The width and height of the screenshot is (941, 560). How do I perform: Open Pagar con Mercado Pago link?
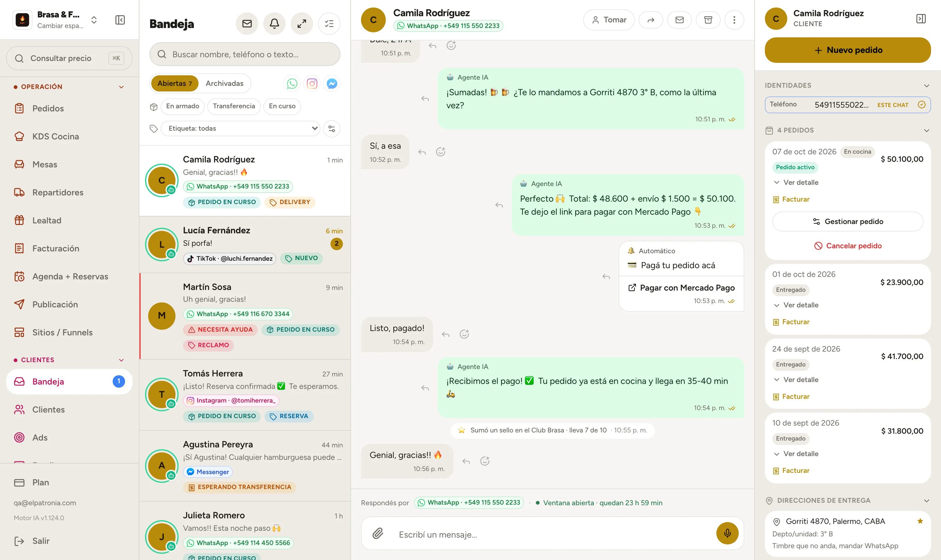[682, 288]
